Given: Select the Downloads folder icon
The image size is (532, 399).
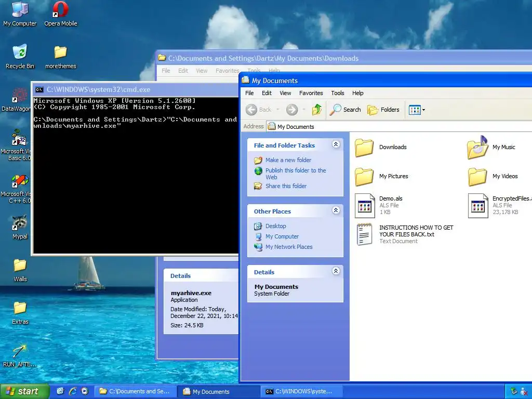Looking at the screenshot, I should (364, 148).
